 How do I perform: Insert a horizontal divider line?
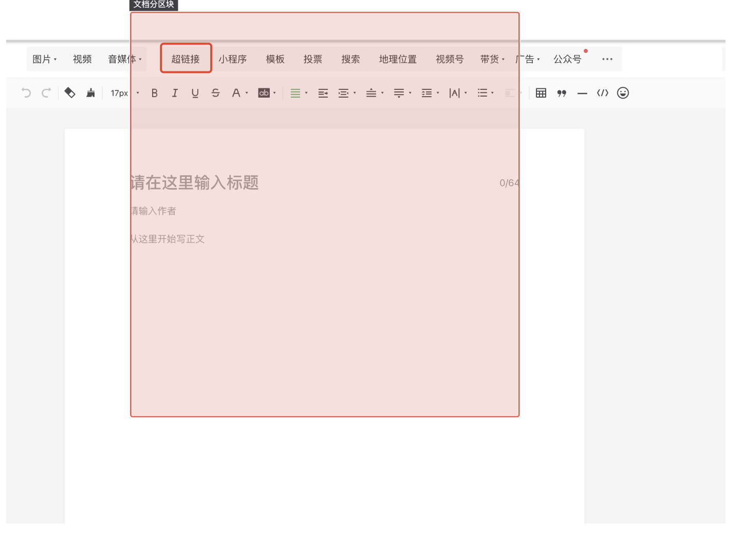(x=582, y=93)
